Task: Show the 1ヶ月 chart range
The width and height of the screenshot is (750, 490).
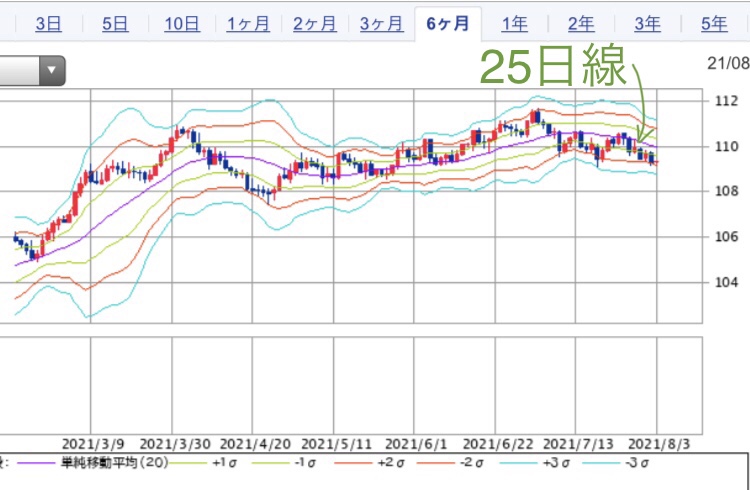Action: [x=248, y=24]
